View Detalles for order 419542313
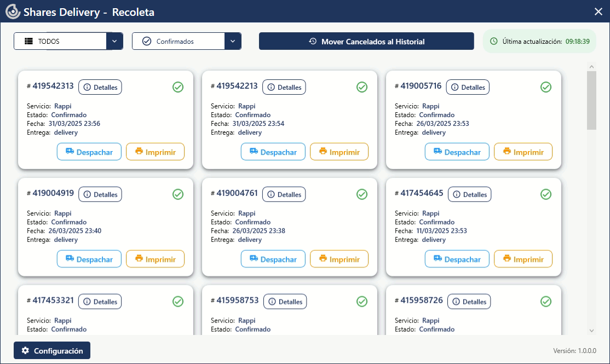 100,87
